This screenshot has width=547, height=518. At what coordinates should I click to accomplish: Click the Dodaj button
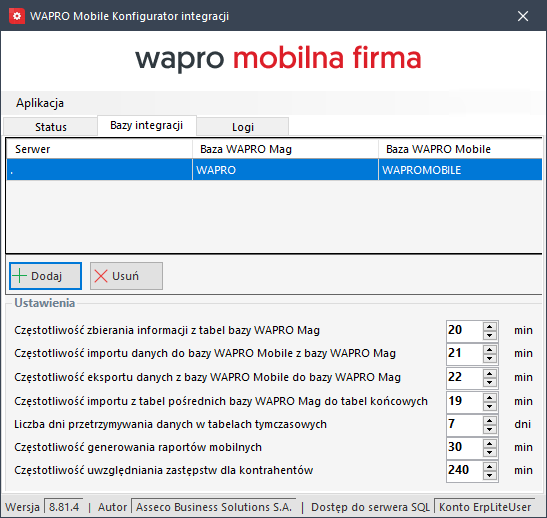pos(45,276)
